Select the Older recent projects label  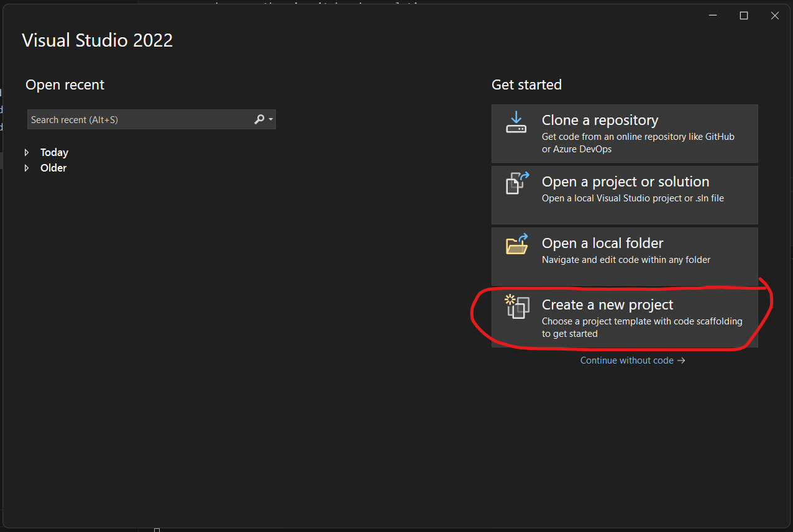[53, 168]
